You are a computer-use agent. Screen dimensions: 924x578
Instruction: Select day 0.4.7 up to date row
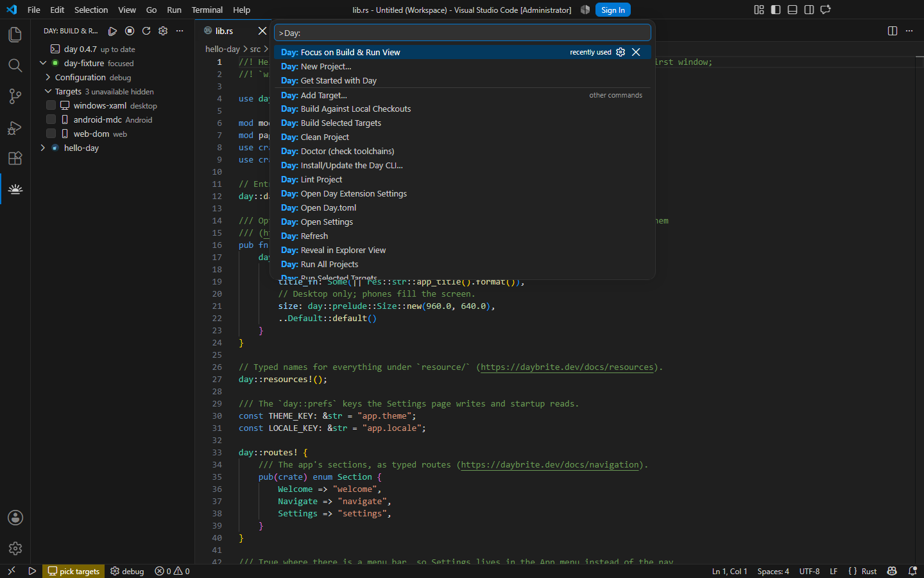(x=113, y=49)
